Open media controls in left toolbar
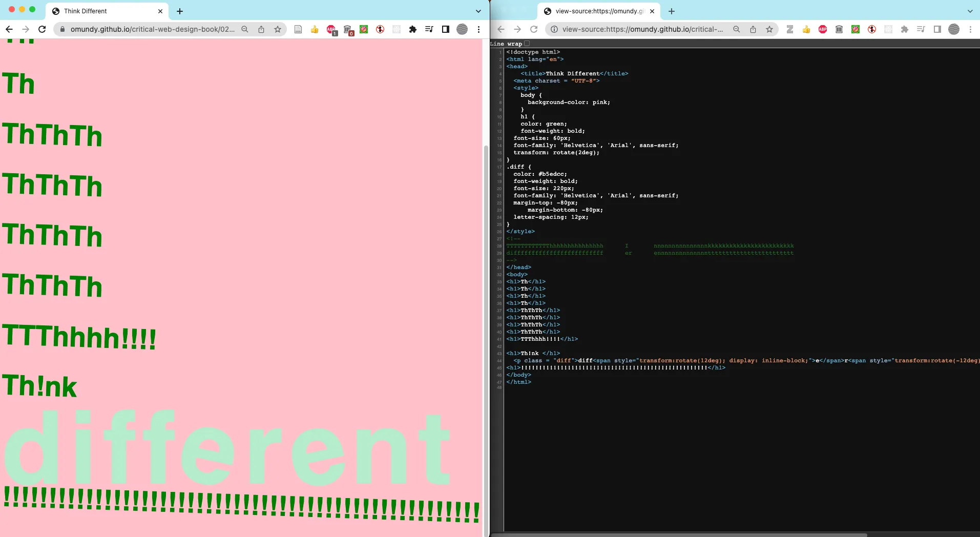This screenshot has width=980, height=537. pyautogui.click(x=429, y=29)
